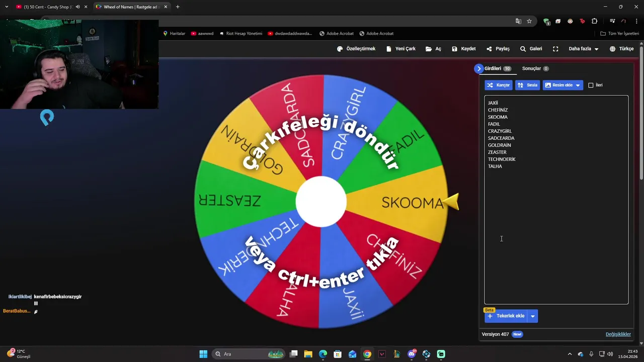Screen dimensions: 644x362
Task: Open the Tp red extension icon
Action: [x=582, y=21]
